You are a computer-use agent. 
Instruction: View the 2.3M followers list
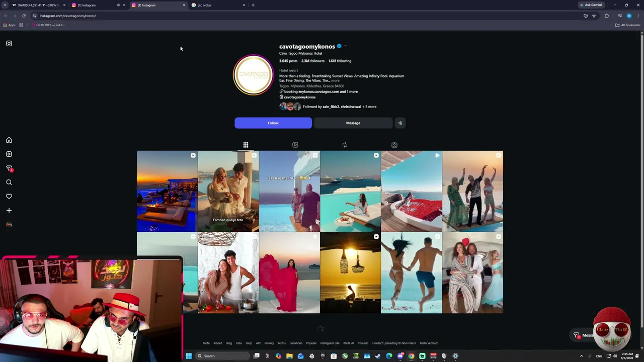pos(313,61)
